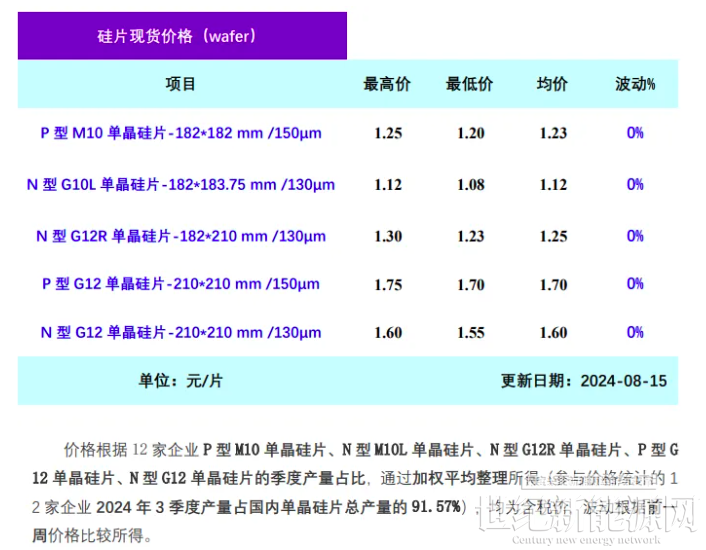Select N 型 G12 highest price 1.60
This screenshot has height=550, width=706.
388,333
